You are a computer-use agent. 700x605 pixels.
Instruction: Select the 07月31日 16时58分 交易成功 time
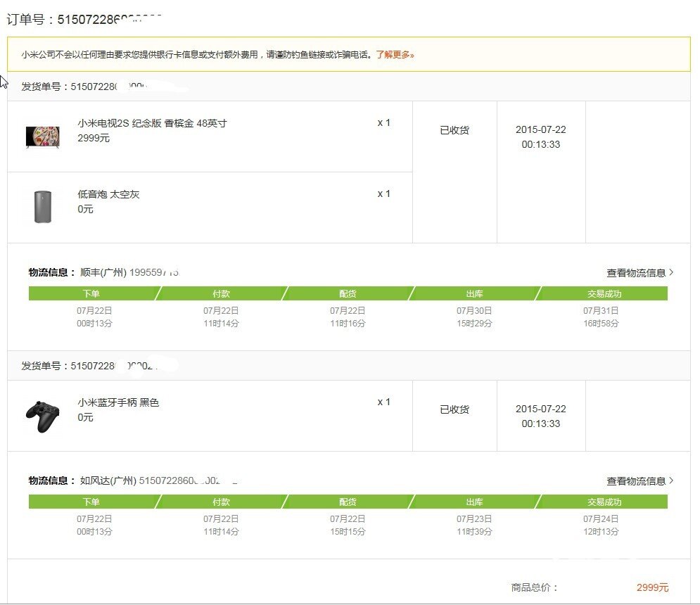601,317
